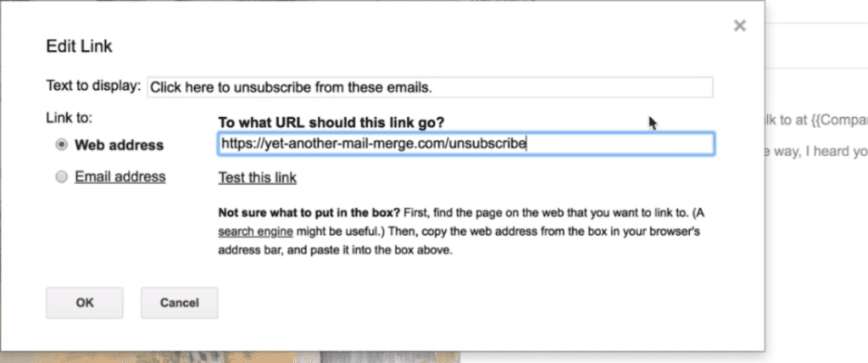Select the Email address radio button

[62, 176]
